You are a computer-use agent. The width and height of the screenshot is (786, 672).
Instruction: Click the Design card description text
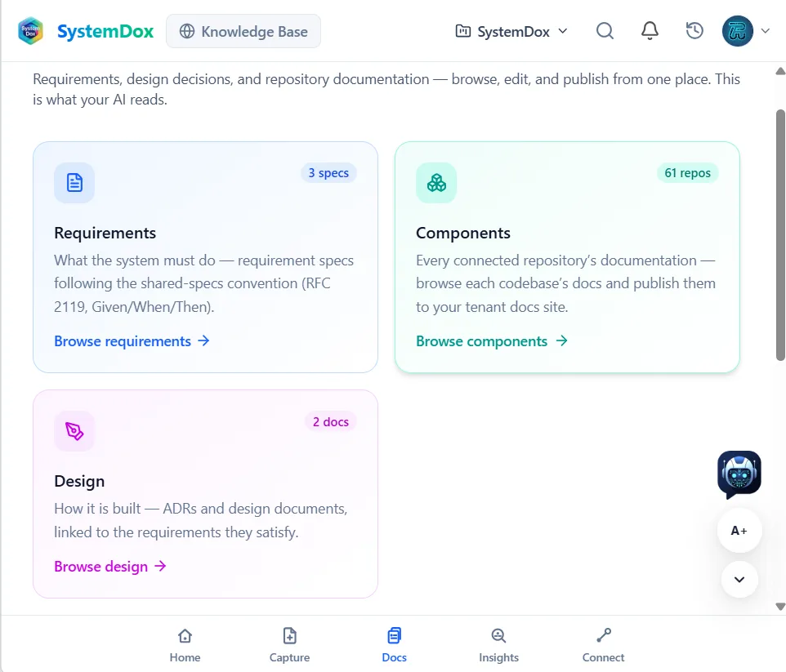click(x=201, y=521)
